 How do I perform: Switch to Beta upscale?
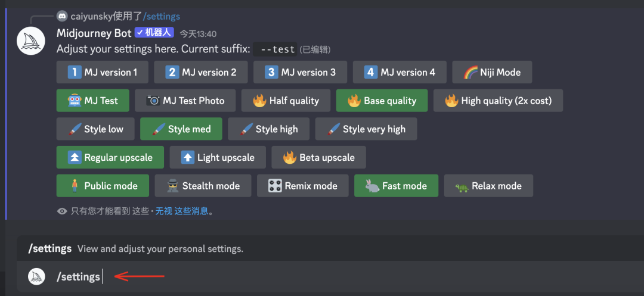(318, 157)
